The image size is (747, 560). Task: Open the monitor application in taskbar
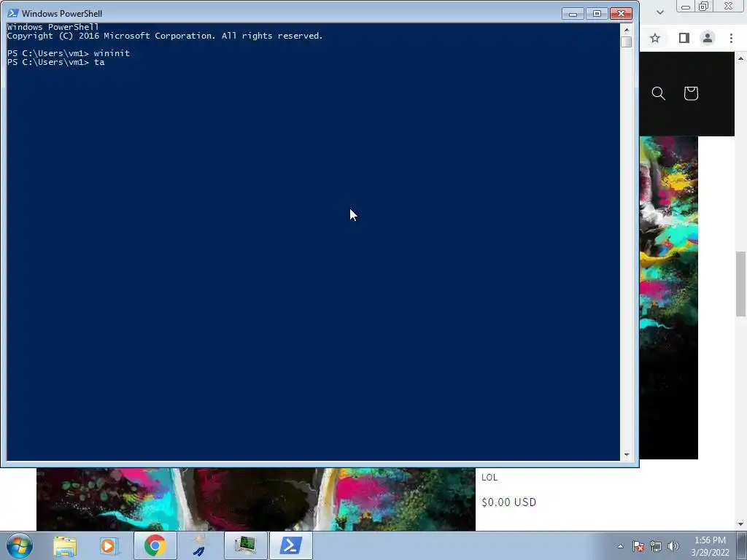[x=245, y=545]
